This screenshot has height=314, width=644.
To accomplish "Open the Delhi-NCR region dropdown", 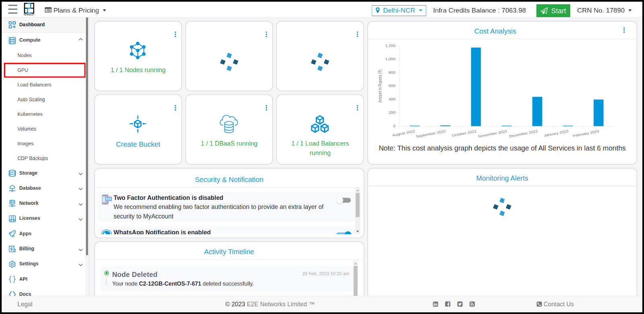I will tap(399, 10).
